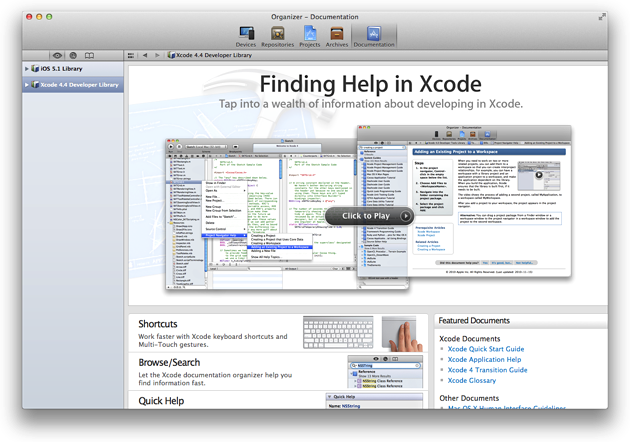This screenshot has width=630, height=442.
Task: Open the Shortcuts section heading
Action: 158,324
